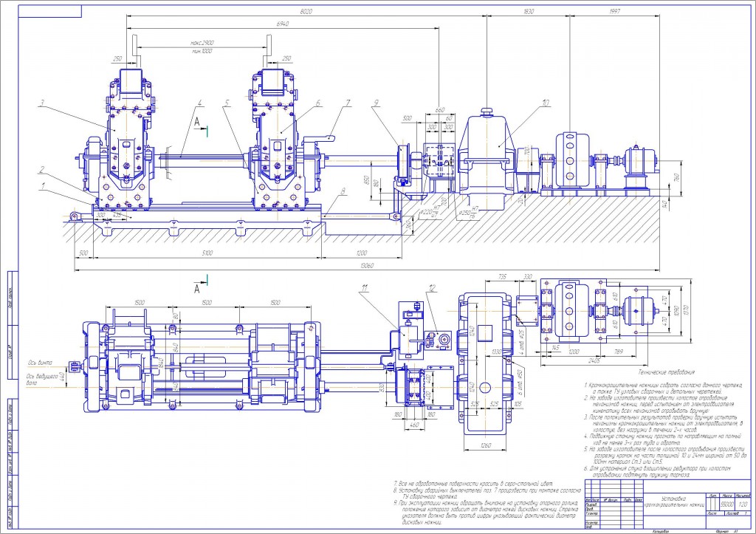Screen dimensions: 756x534
Task: Click the title 'Установка кранокрошительных ножниц'
Action: (x=674, y=502)
